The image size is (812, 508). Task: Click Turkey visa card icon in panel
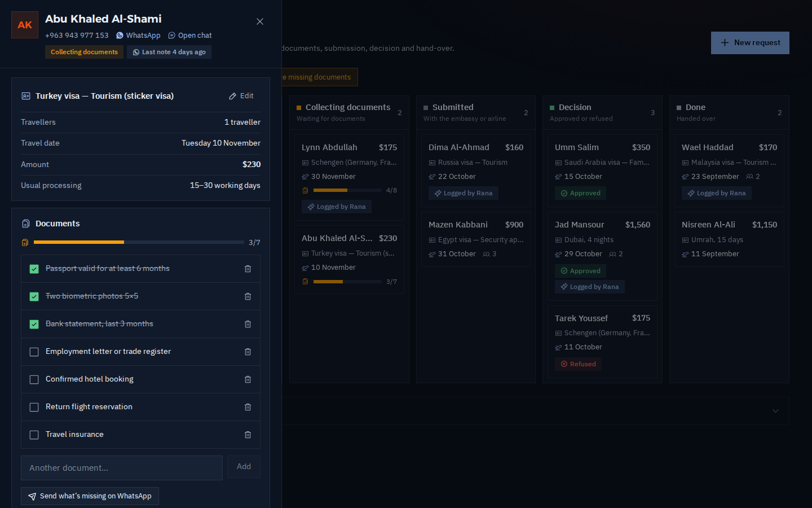tap(25, 96)
